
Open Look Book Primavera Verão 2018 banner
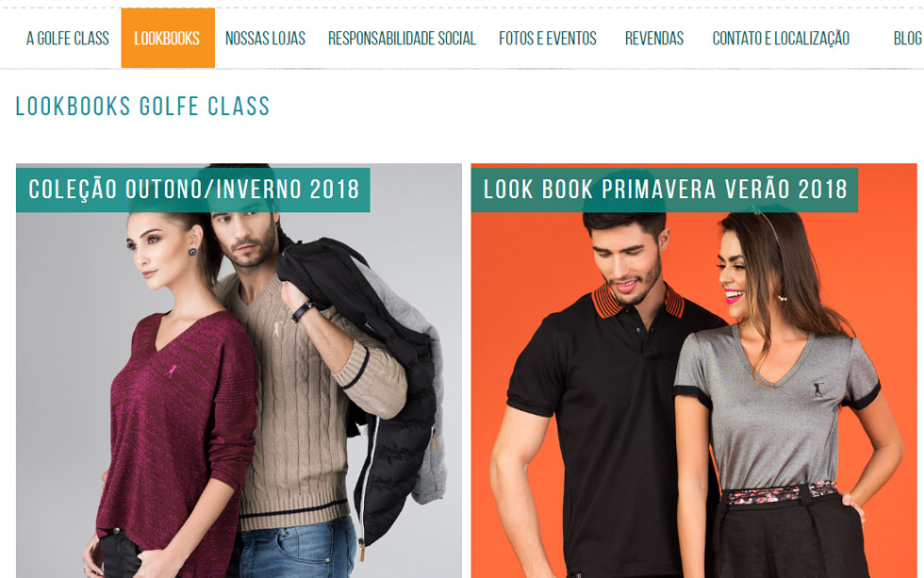665,190
